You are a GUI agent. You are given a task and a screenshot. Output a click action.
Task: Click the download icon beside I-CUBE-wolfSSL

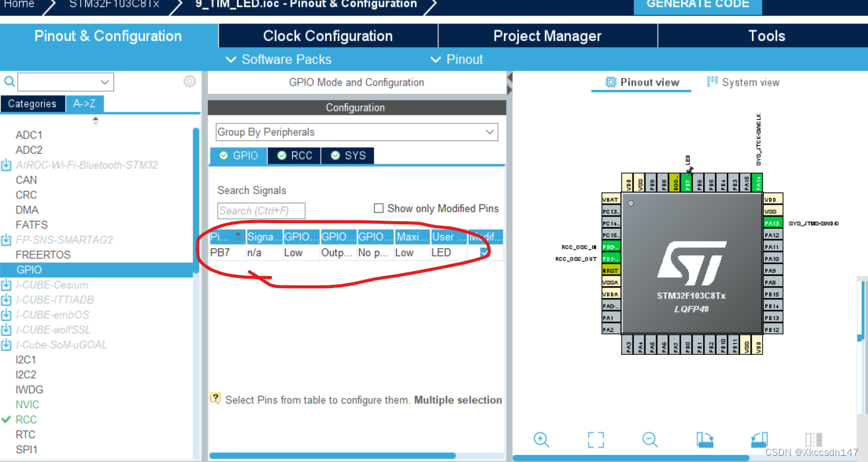click(6, 330)
